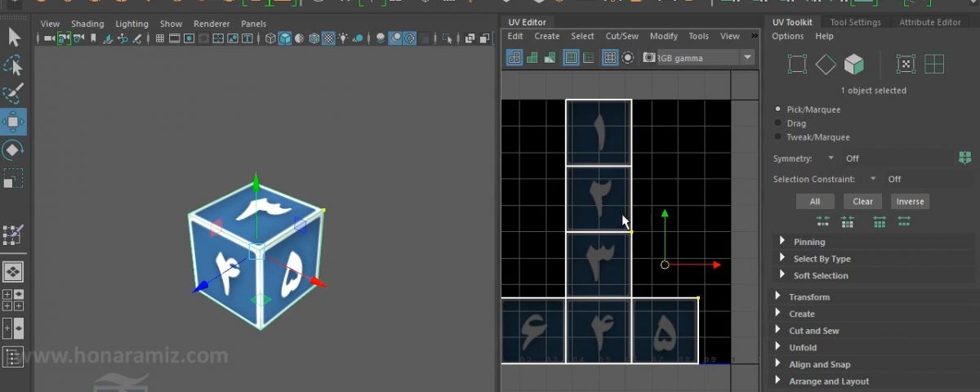This screenshot has width=980, height=392.
Task: Click the UV snapshot camera icon
Action: pyautogui.click(x=649, y=58)
